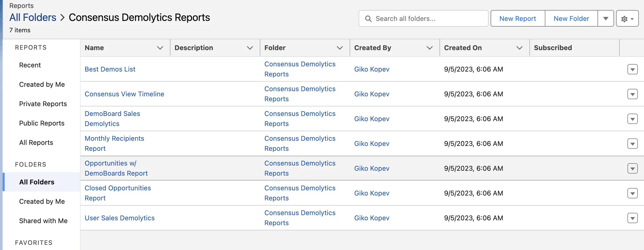
Task: Show actions for DemoBoard Sales Demolytics row
Action: (x=632, y=119)
